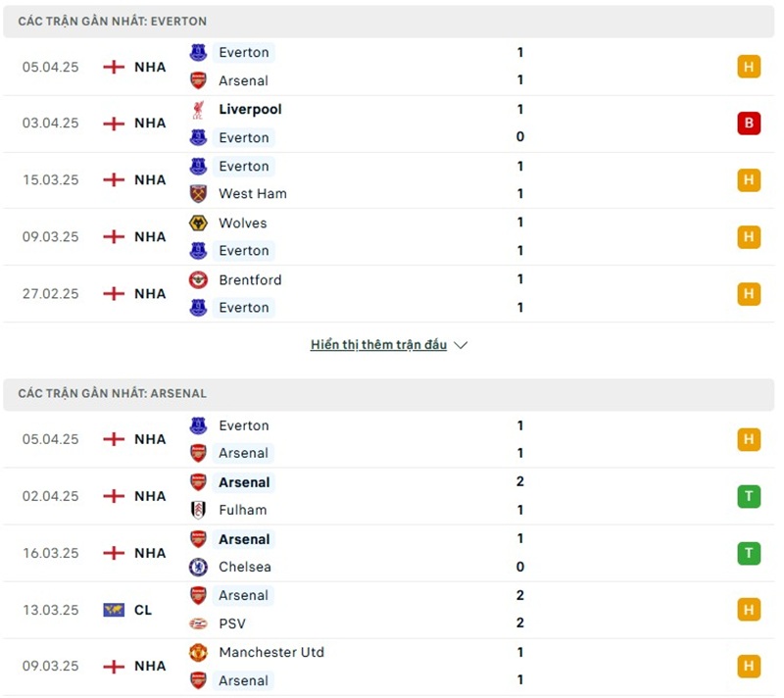This screenshot has width=784, height=698.
Task: Expand 'Hiển thị thêm trận đấu' chevron arrow
Action: pos(462,345)
